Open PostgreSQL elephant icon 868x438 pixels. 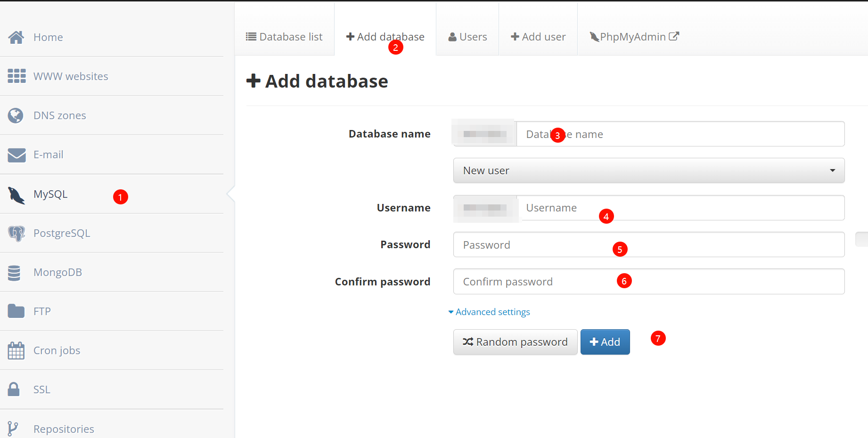(x=16, y=233)
